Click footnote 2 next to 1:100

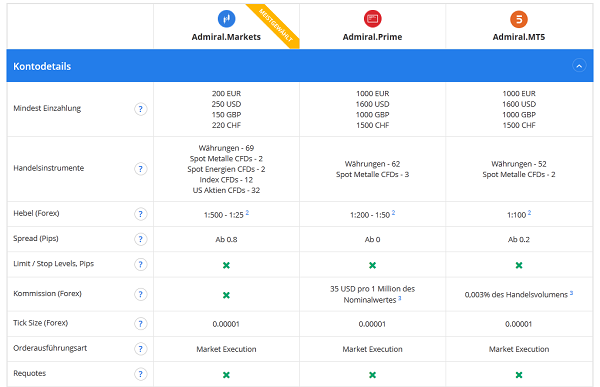point(529,212)
